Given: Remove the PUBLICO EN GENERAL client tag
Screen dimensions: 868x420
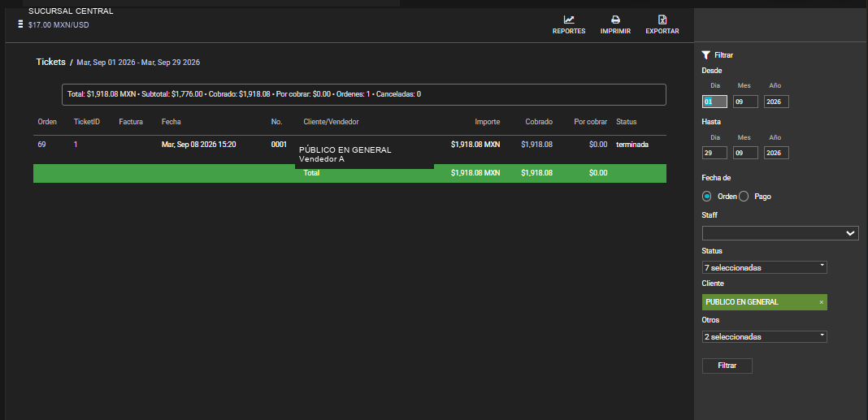Looking at the screenshot, I should click(821, 302).
